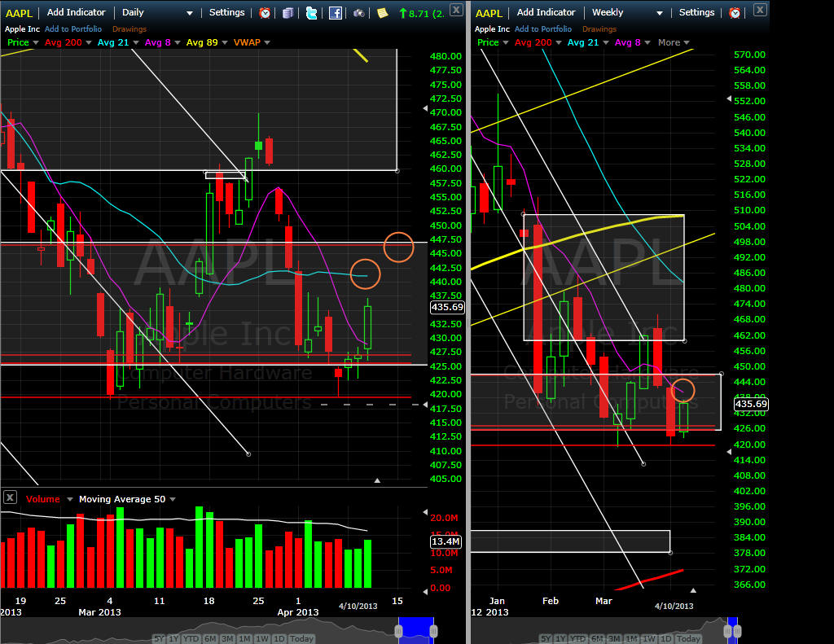Click 13.4M volume value label
Screen dimensions: 834x644
click(x=446, y=541)
